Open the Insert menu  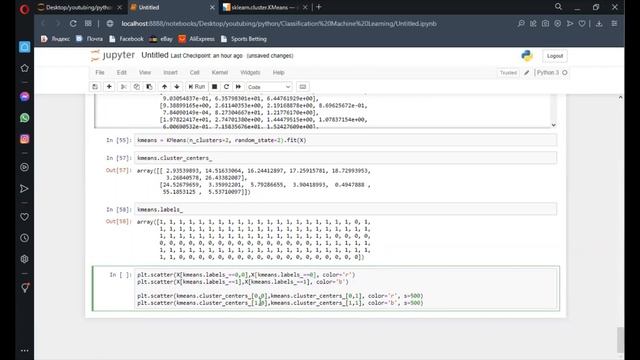pyautogui.click(x=170, y=72)
